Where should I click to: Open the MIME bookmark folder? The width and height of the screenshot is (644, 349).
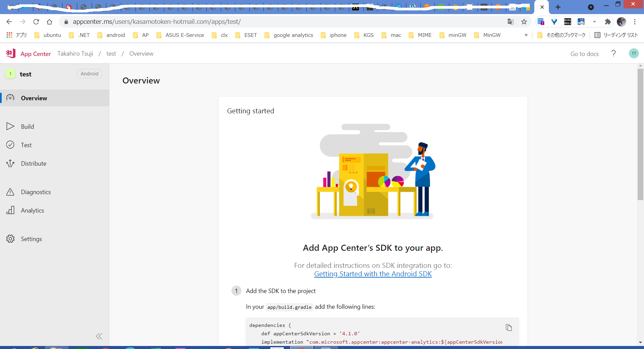tap(420, 35)
